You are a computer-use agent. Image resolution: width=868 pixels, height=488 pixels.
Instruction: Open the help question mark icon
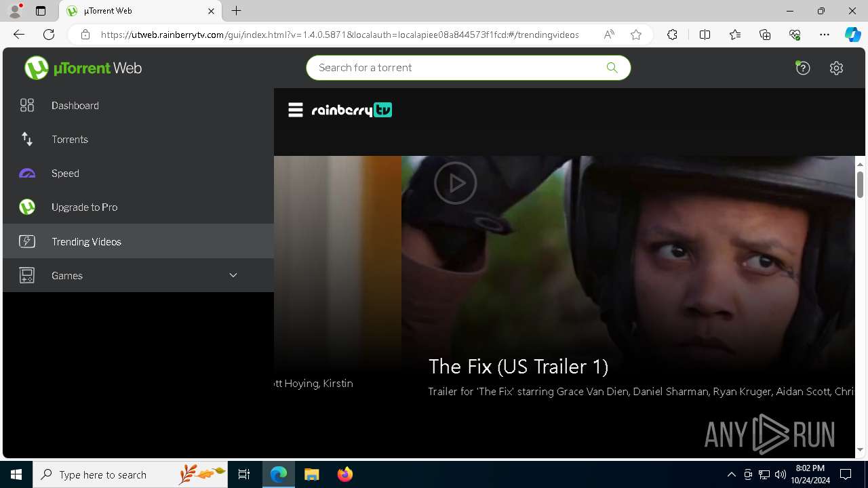click(803, 68)
